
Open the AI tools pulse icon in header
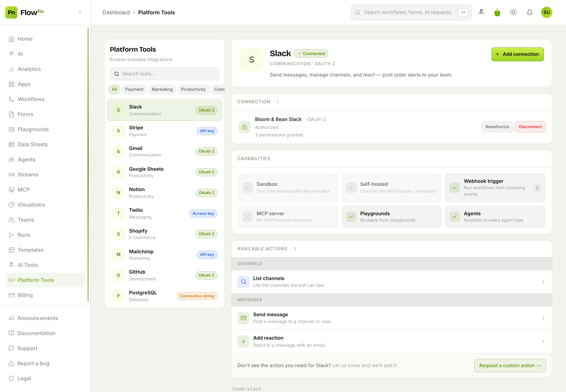click(481, 12)
